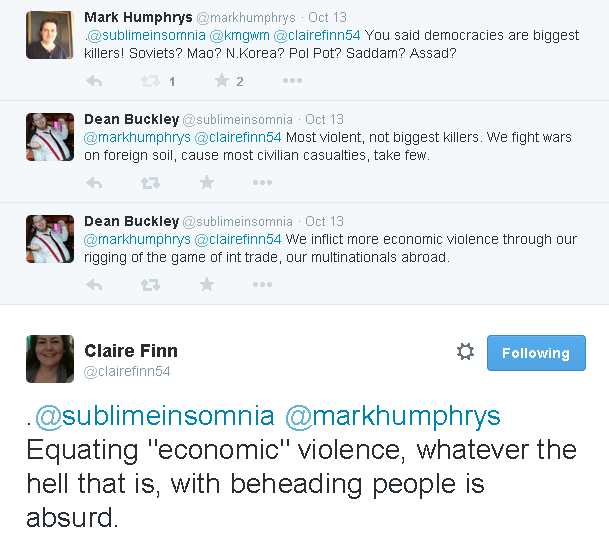Image resolution: width=609 pixels, height=537 pixels.
Task: Favorite Dean Buckley's 'Most violent' tweet
Action: click(x=207, y=183)
